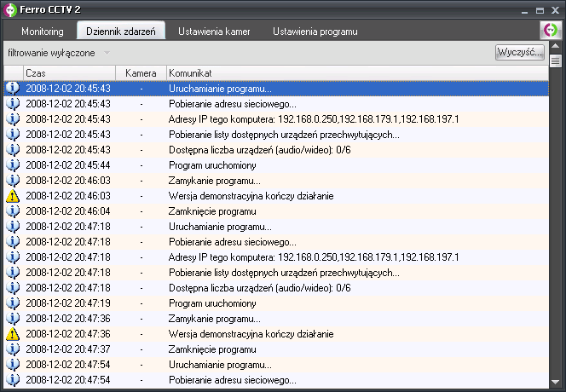
Task: Click warning icon of 20:46:03 Wersja demonstracyjna row
Action: [x=13, y=196]
